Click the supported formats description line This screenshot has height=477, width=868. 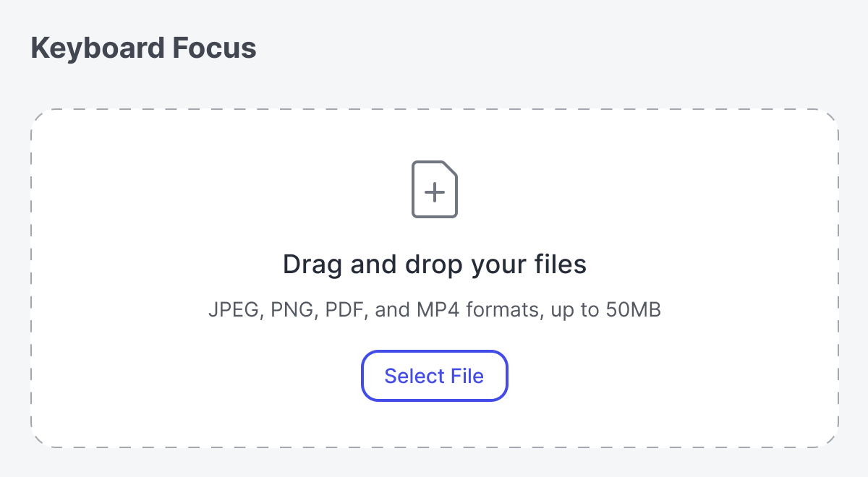[x=434, y=311]
